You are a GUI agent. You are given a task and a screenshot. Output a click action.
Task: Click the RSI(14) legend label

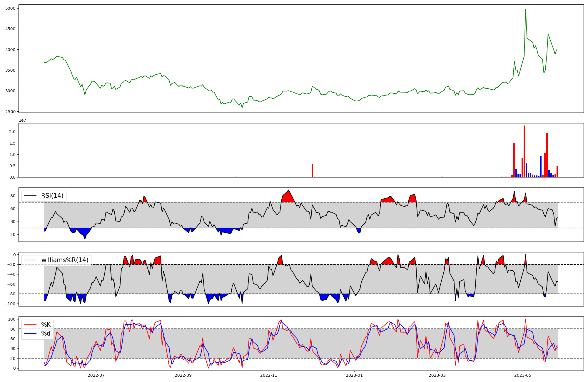point(52,196)
